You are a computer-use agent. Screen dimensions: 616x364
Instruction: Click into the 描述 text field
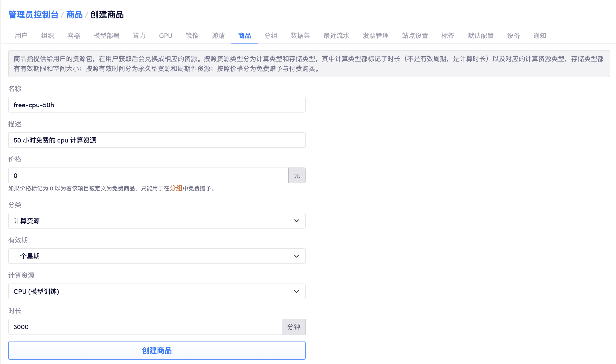[x=157, y=140]
